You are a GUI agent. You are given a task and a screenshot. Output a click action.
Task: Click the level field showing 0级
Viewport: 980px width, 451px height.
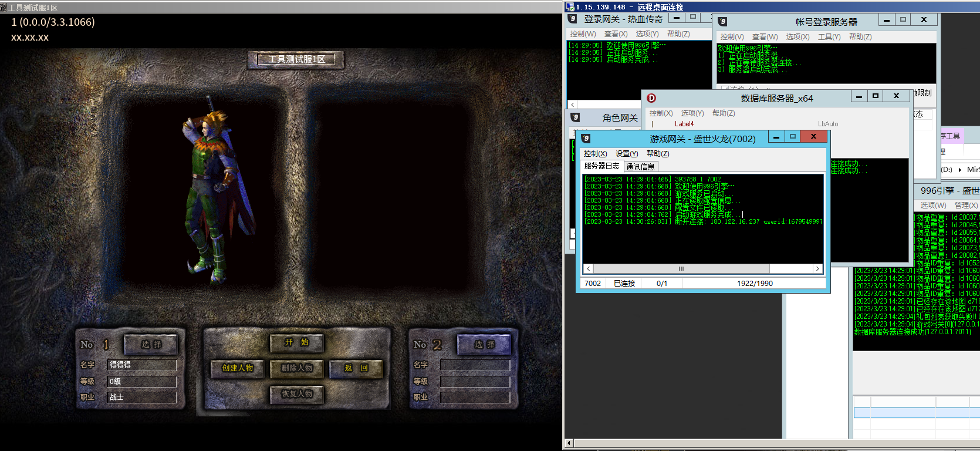[x=142, y=381]
